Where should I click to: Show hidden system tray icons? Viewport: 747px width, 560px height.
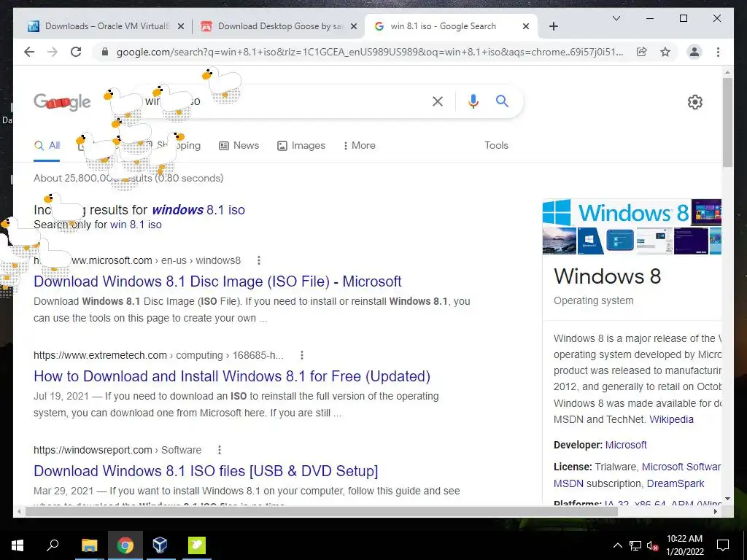pyautogui.click(x=617, y=545)
